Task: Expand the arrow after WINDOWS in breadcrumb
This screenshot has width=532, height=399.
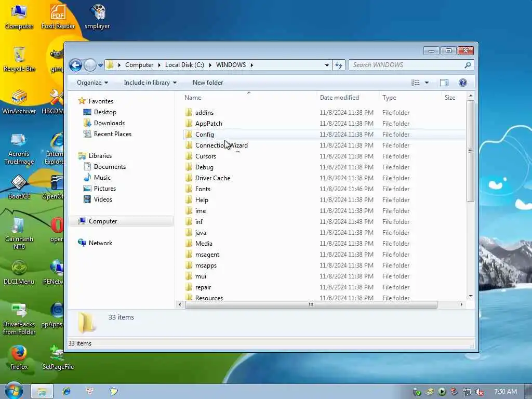Action: (x=252, y=65)
